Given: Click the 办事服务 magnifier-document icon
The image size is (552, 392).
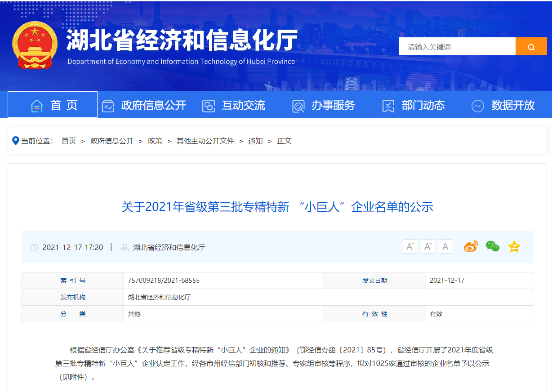Looking at the screenshot, I should pyautogui.click(x=298, y=106).
